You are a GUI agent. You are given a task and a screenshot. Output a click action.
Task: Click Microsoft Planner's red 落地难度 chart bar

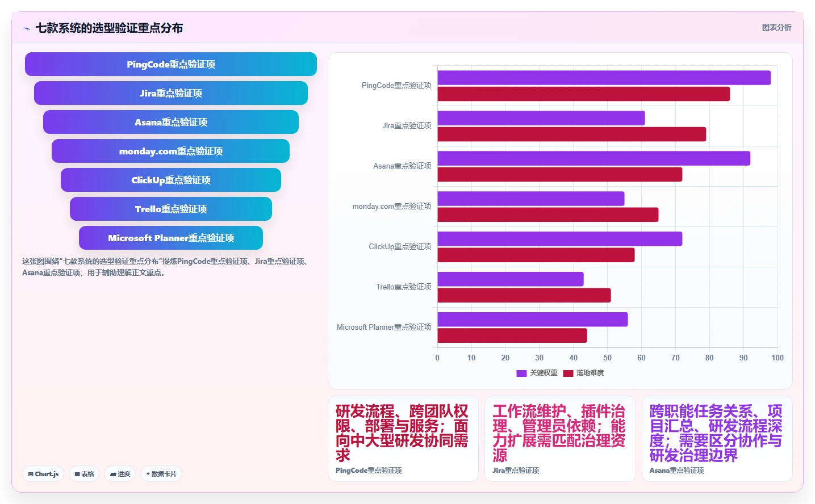[512, 336]
